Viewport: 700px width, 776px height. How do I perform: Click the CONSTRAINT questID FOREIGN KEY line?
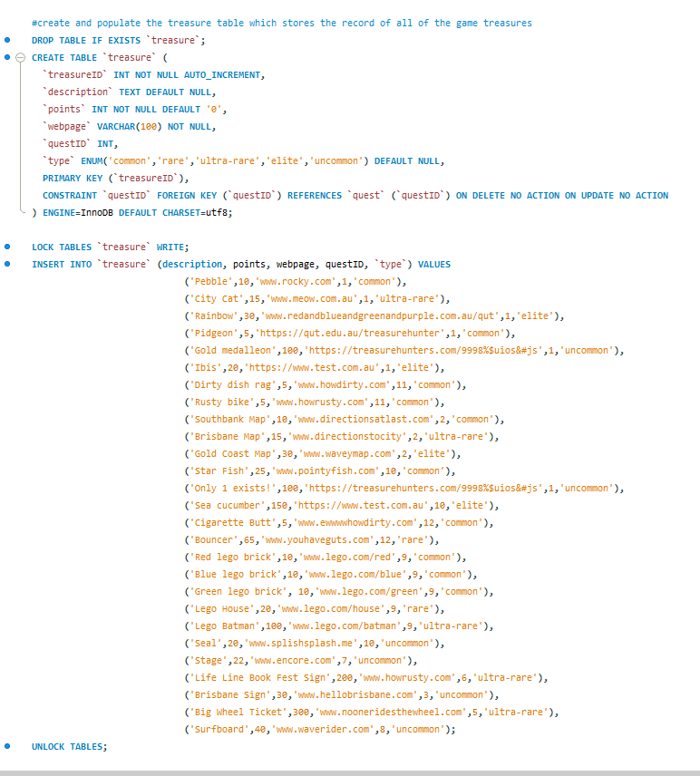click(355, 196)
